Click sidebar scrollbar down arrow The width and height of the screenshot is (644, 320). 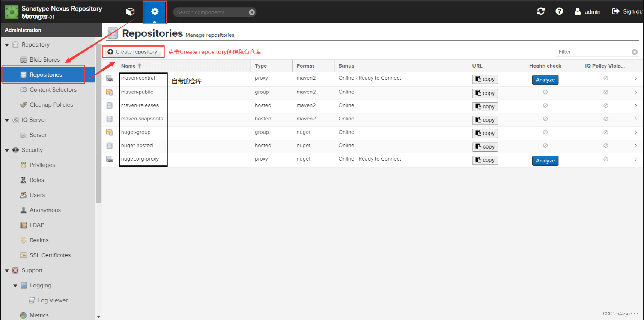pos(98,317)
